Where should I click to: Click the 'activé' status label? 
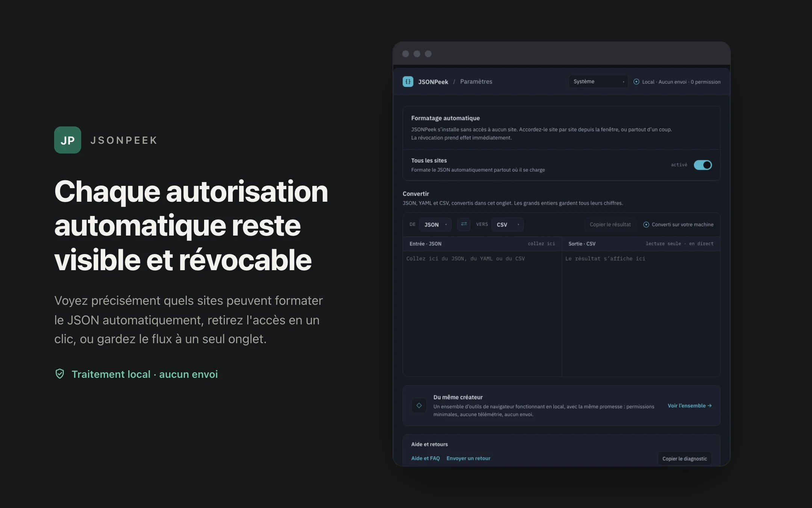tap(679, 165)
